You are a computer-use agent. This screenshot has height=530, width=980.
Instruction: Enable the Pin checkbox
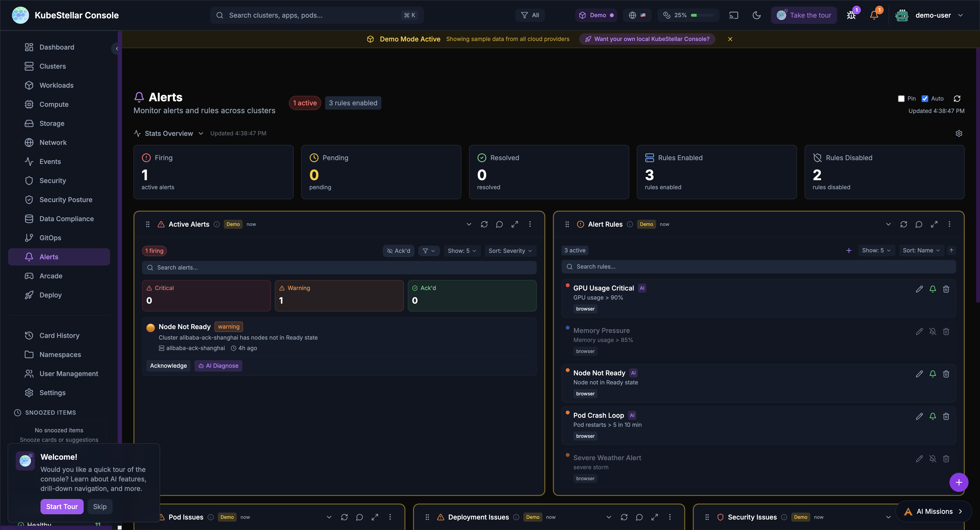(x=901, y=99)
